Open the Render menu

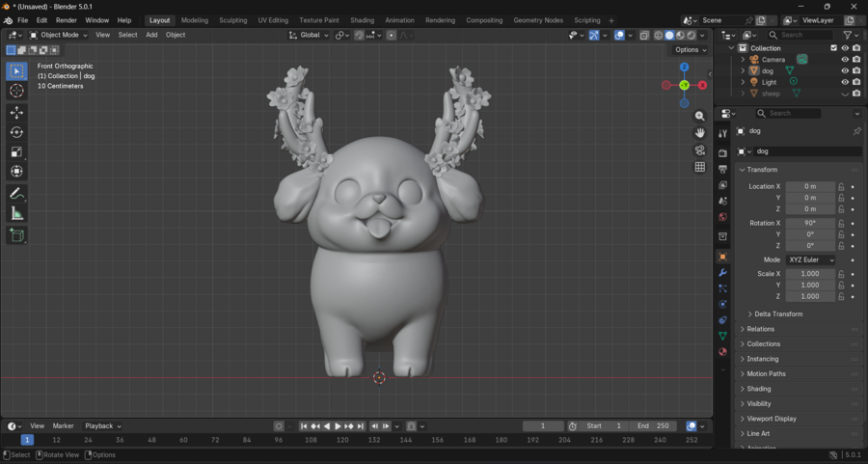pyautogui.click(x=67, y=20)
